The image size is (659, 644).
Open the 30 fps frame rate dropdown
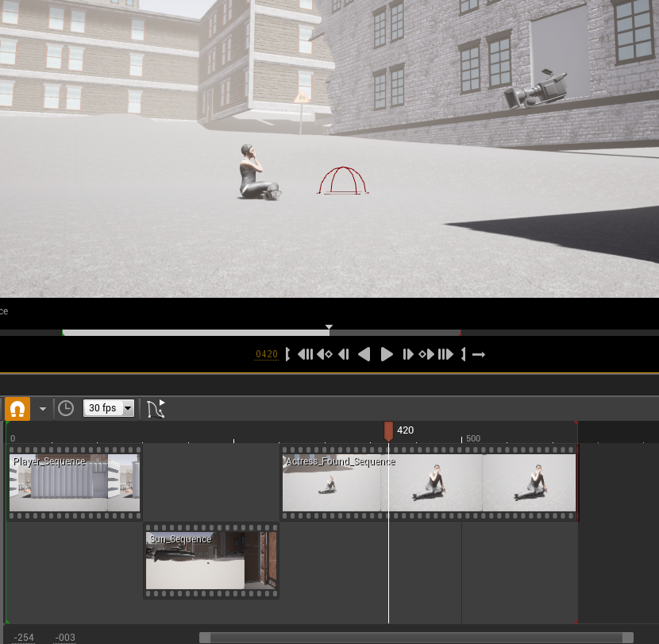[x=109, y=408]
